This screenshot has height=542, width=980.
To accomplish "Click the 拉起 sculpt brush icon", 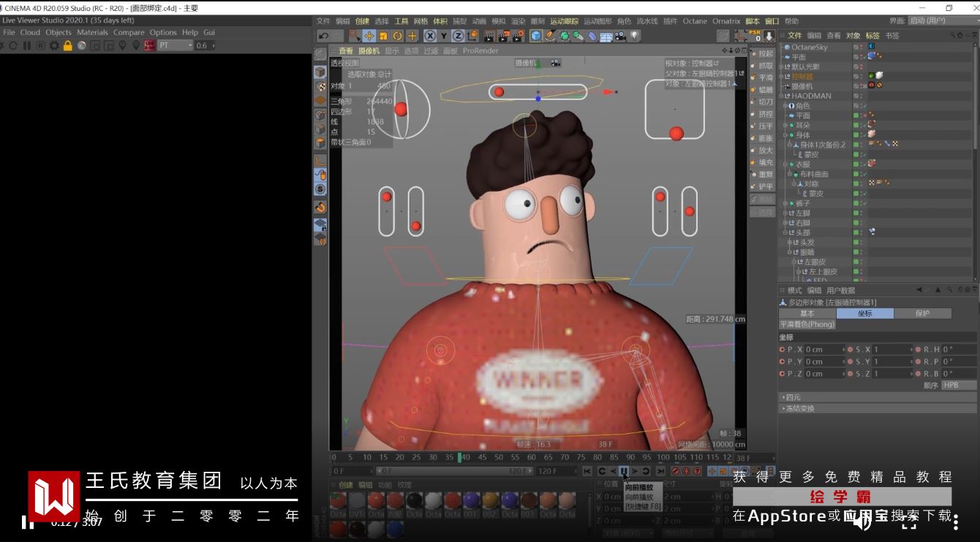I will pyautogui.click(x=763, y=53).
